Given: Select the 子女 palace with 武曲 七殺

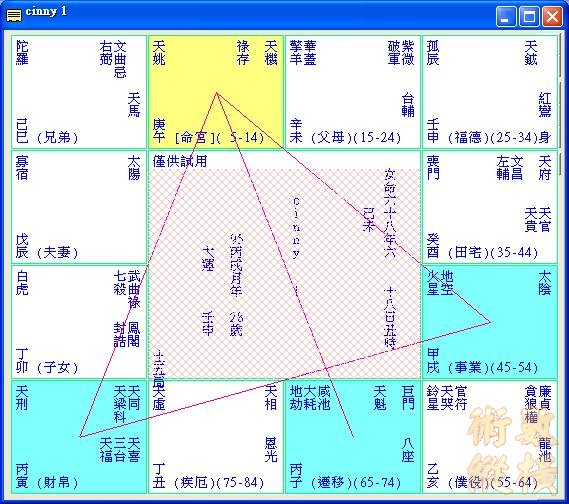Looking at the screenshot, I should click(79, 322).
